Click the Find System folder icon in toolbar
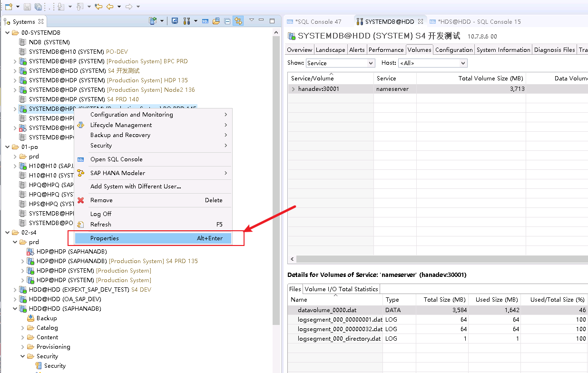This screenshot has width=588, height=373. pyautogui.click(x=216, y=21)
